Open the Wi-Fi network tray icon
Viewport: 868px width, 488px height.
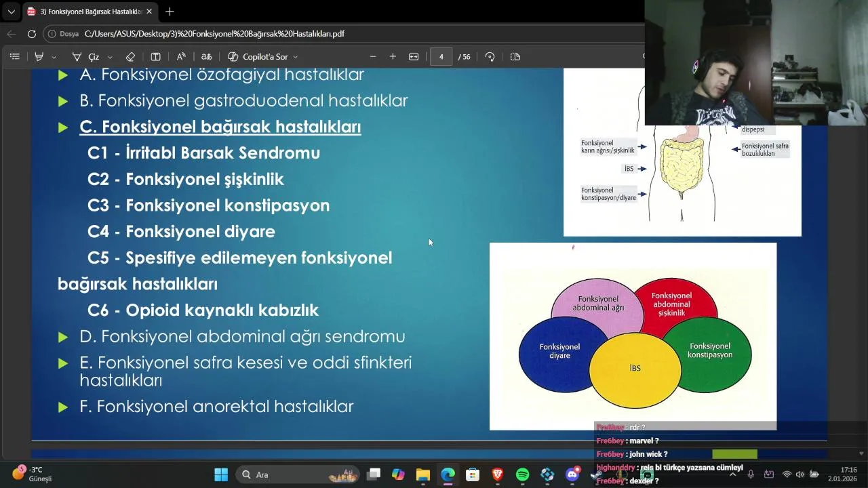coord(787,474)
